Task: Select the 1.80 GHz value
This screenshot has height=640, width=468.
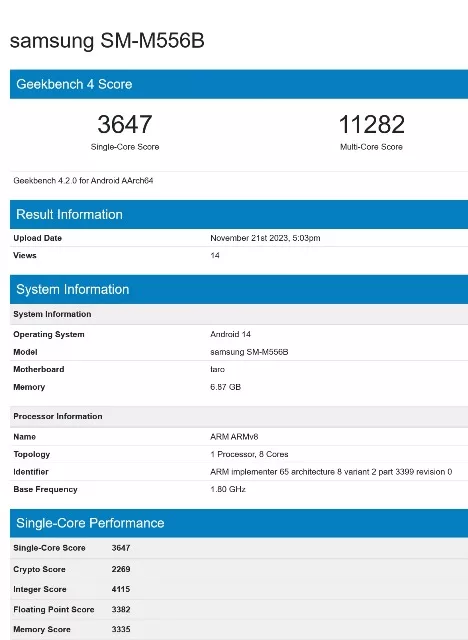Action: 228,489
